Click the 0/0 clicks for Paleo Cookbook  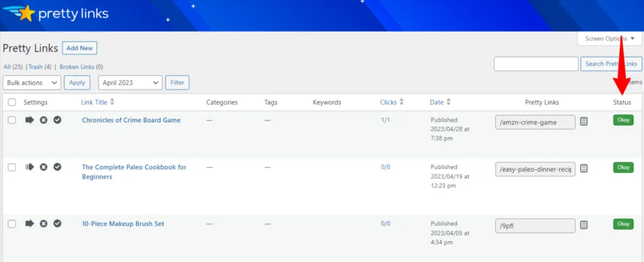(x=386, y=167)
